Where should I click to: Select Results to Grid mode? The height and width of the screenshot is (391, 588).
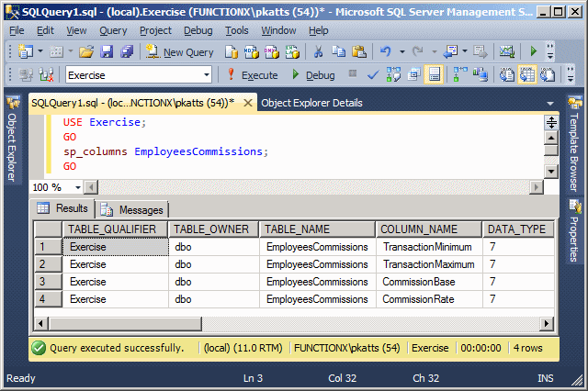point(526,74)
